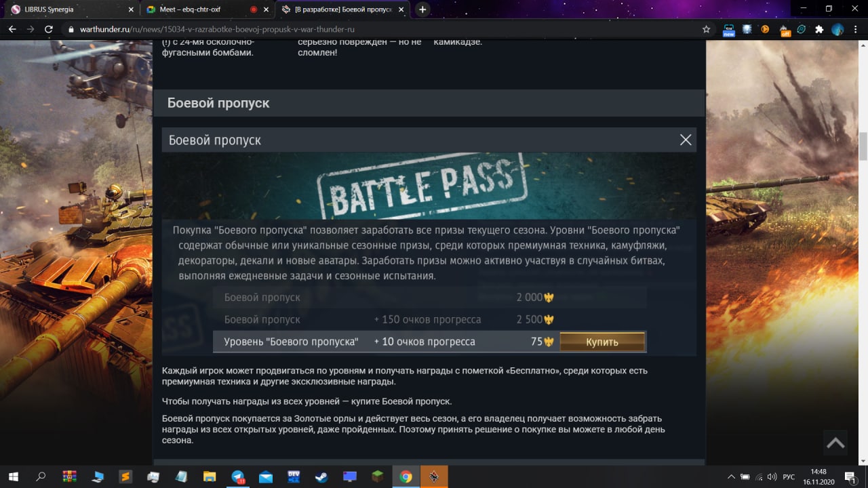Open the teal circular R extension

pyautogui.click(x=802, y=29)
